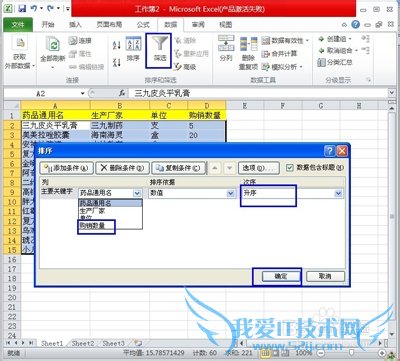This screenshot has height=361, width=400.
Task: Click the Save icon in quick access toolbar
Action: pos(22,9)
